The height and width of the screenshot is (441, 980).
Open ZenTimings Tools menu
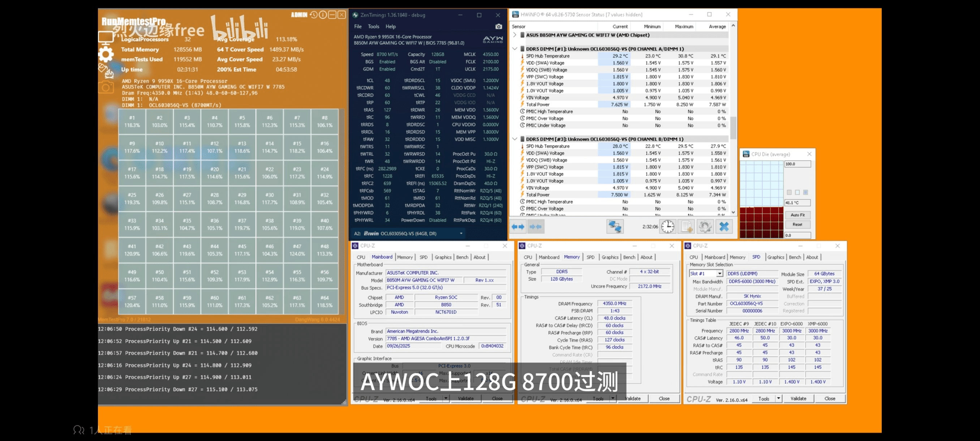[373, 27]
